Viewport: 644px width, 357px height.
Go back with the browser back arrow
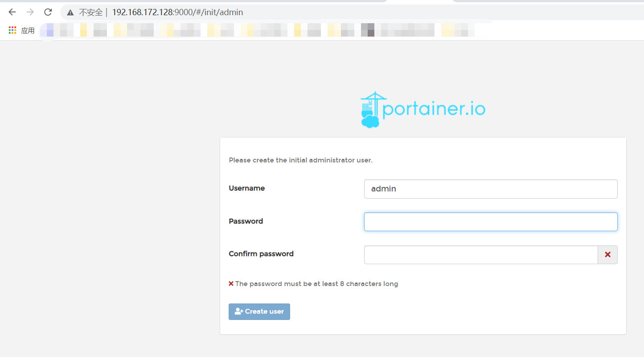point(12,12)
